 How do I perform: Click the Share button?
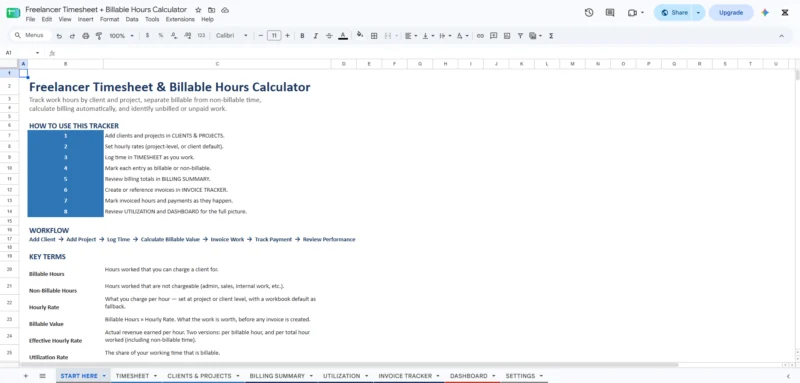pos(674,13)
